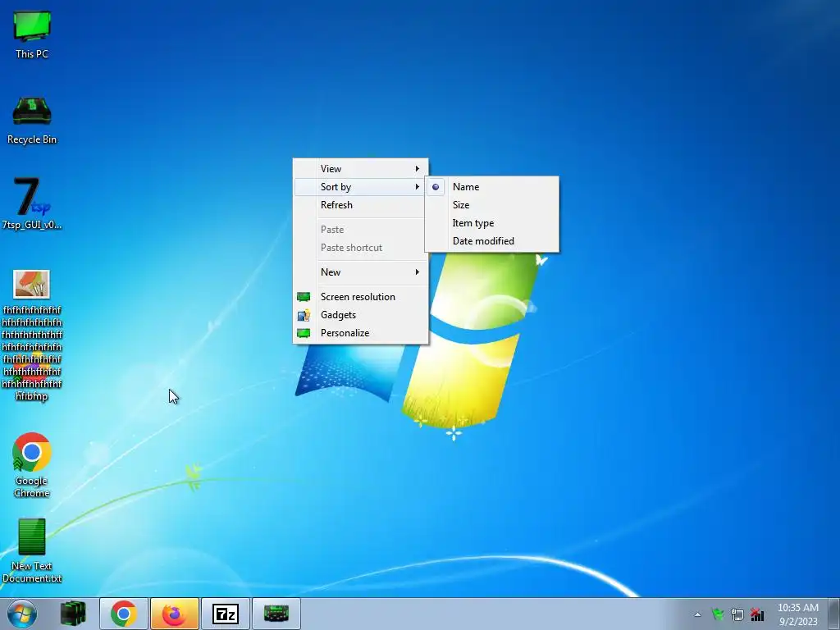Image resolution: width=840 pixels, height=630 pixels.
Task: Click the Sort by menu entry
Action: point(361,187)
